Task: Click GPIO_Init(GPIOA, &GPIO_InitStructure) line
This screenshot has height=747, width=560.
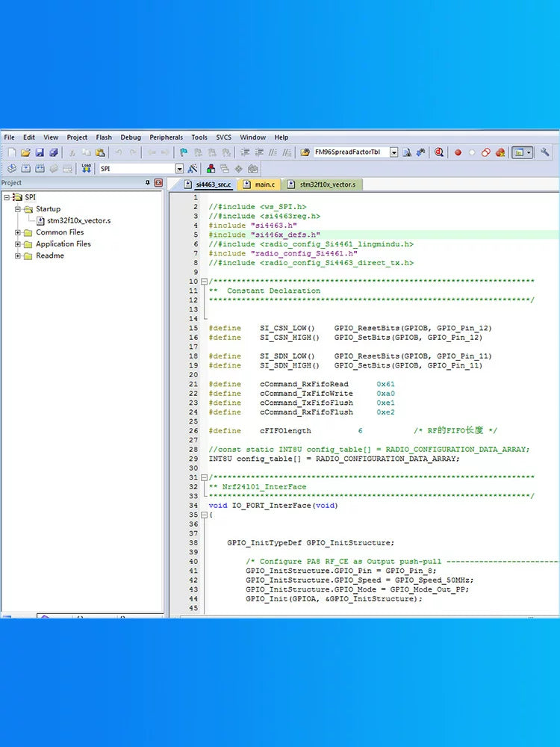Action: 335,599
